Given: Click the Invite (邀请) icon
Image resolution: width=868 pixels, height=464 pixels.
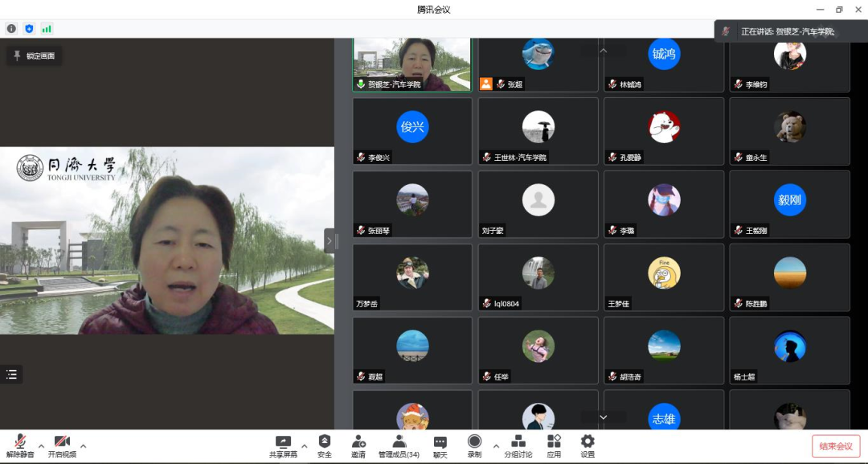Looking at the screenshot, I should (358, 446).
